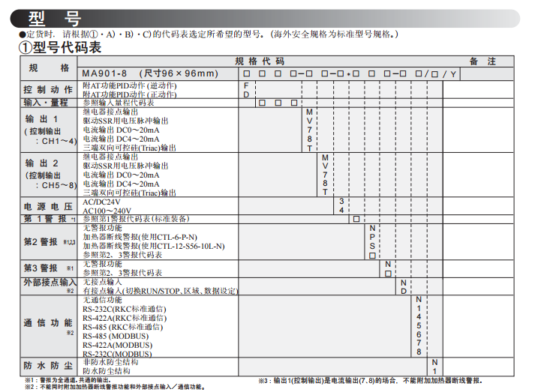Click '参照输入量程代码表' text
Viewport: 544px width, 392px height.
[119, 103]
